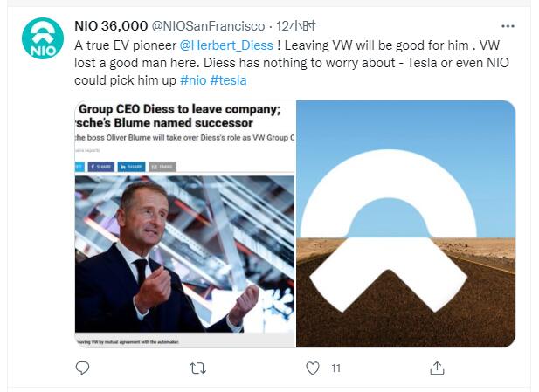Retweet the Herbert Diess post
Image resolution: width=539 pixels, height=392 pixels.
click(197, 368)
